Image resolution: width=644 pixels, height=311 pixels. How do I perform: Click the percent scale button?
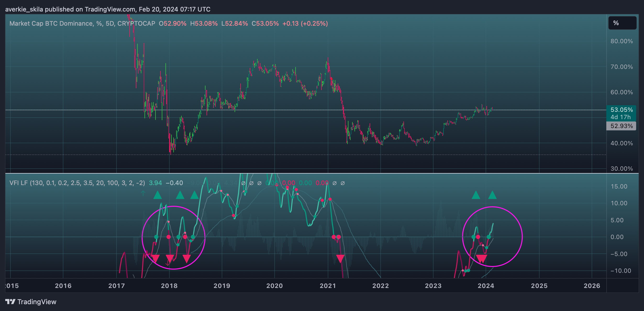[622, 23]
